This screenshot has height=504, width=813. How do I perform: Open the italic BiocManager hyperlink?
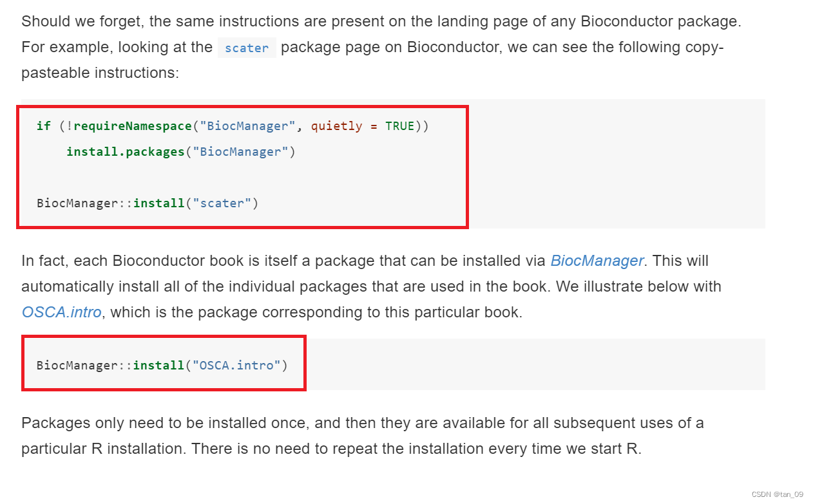(597, 261)
